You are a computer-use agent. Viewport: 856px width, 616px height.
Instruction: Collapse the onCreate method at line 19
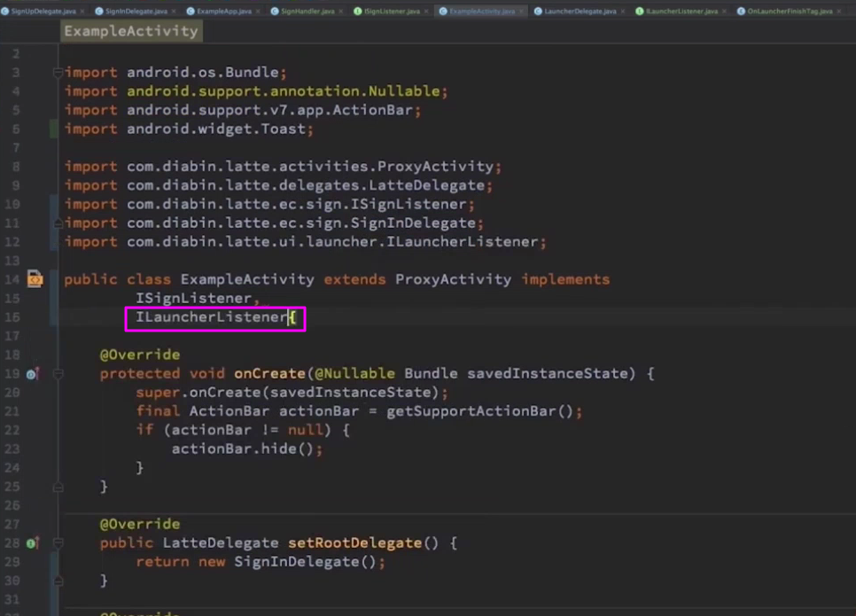58,374
